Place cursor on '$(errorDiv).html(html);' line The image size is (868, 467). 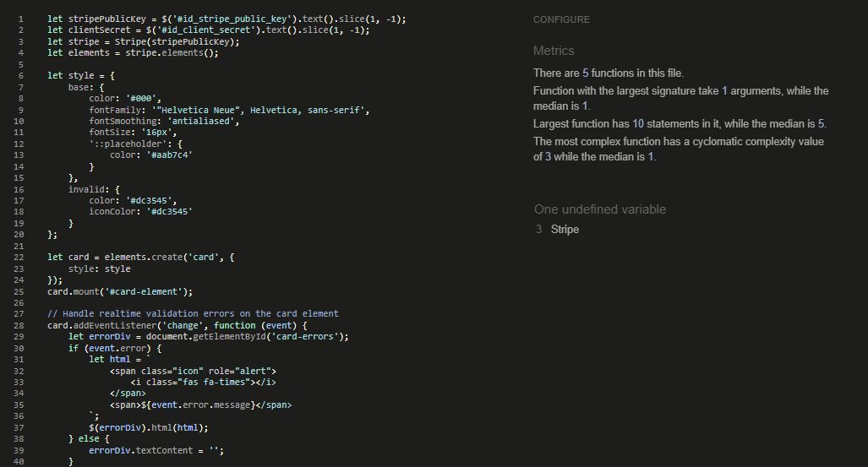pos(149,427)
